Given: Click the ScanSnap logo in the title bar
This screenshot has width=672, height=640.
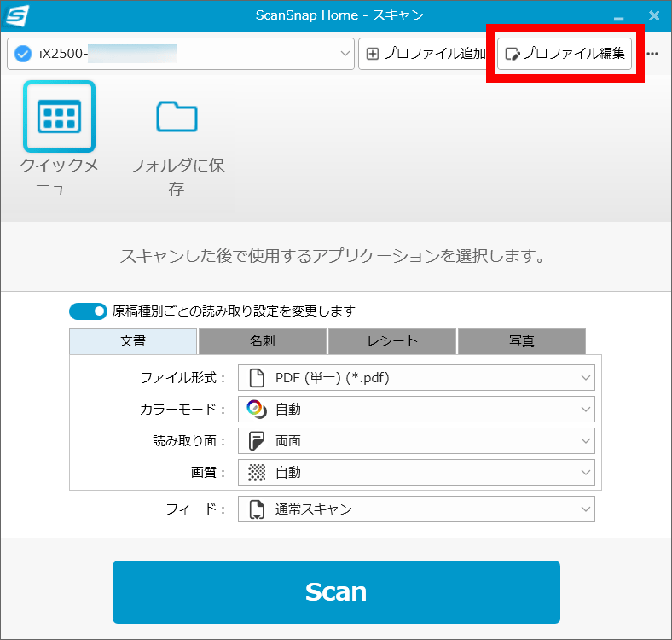Looking at the screenshot, I should pyautogui.click(x=17, y=16).
